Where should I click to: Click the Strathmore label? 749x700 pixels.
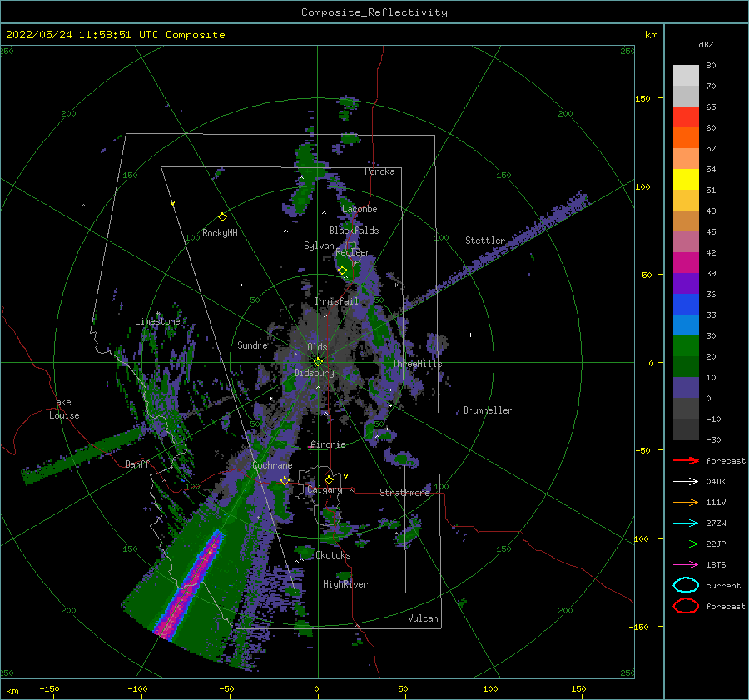pos(404,493)
